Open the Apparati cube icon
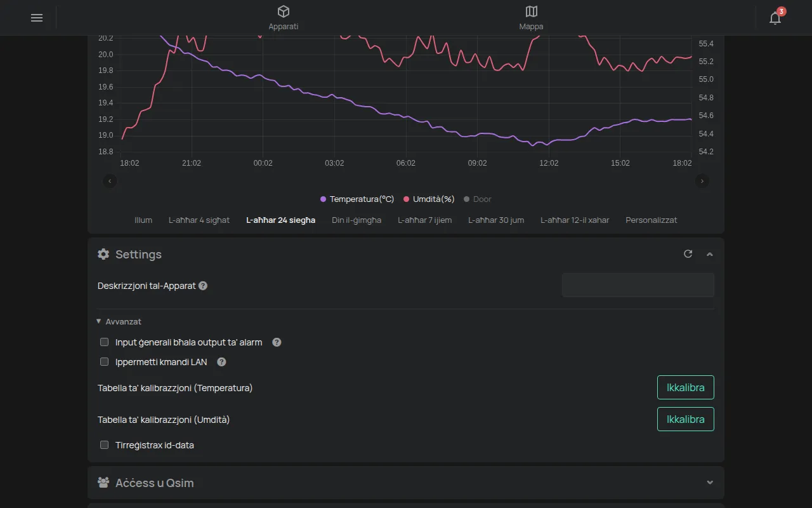The height and width of the screenshot is (508, 812). 284,11
